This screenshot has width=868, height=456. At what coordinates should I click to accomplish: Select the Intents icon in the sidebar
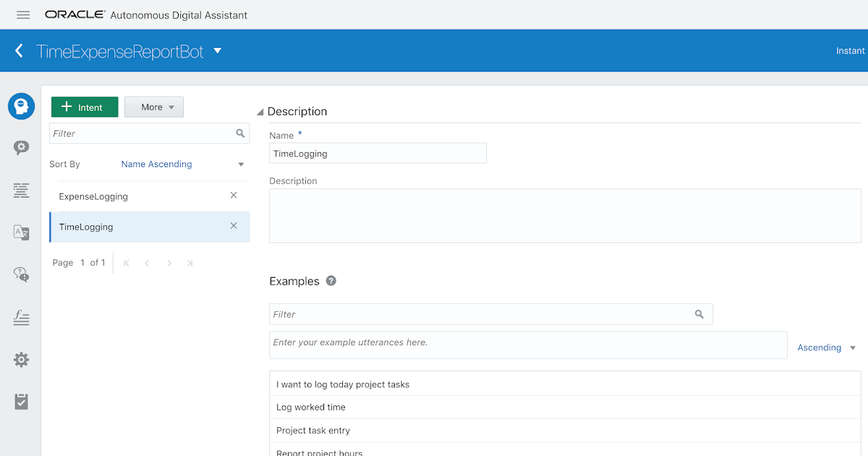click(21, 106)
